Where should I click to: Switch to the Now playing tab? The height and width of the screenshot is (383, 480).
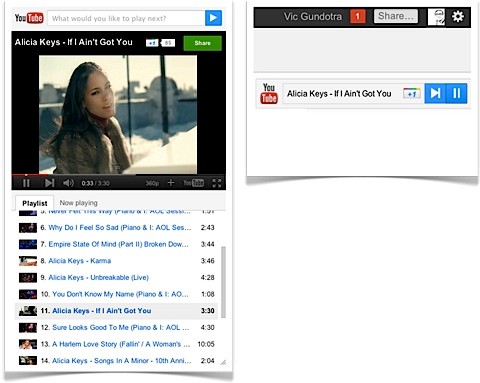coord(78,203)
